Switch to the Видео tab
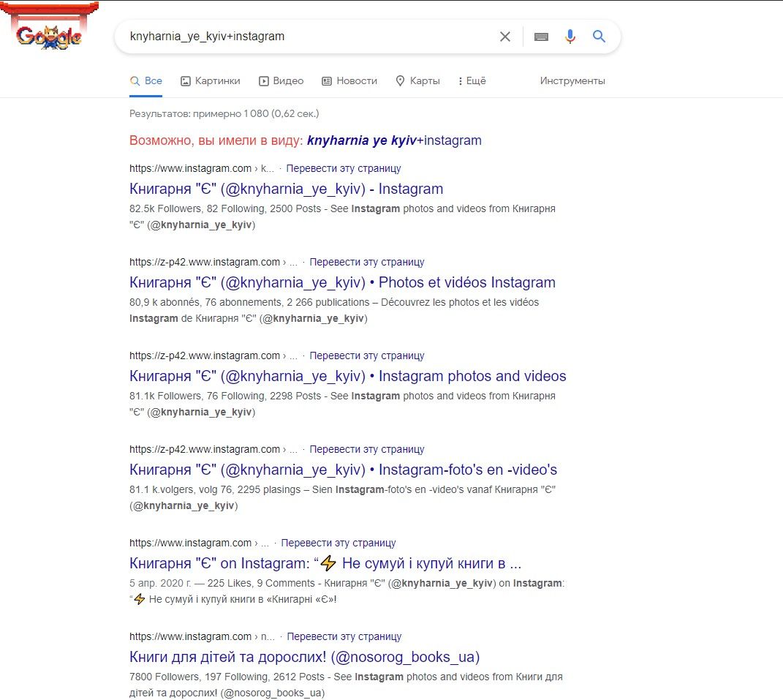The height and width of the screenshot is (700, 783). (x=281, y=81)
